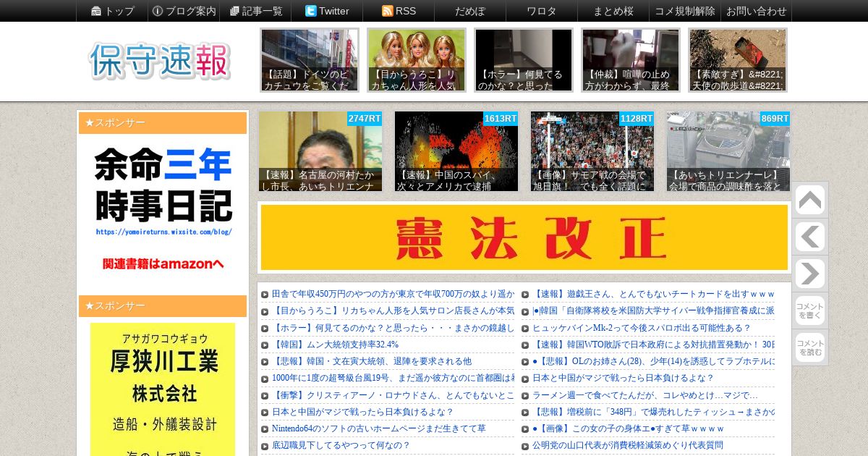Open ラーメン週一で食べてたんだが link

point(646,395)
